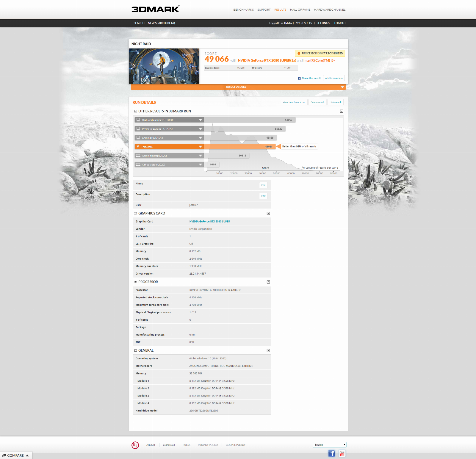Open the Compare panel at bottom left
Screen dimensions: 476x459
point(15,455)
